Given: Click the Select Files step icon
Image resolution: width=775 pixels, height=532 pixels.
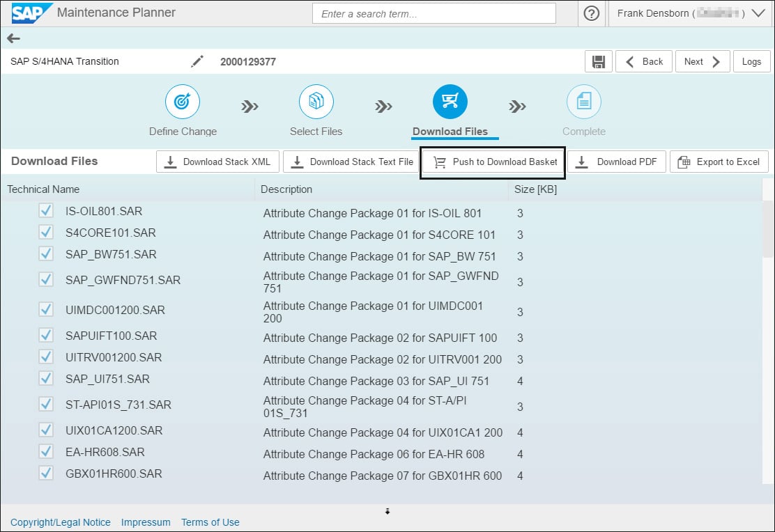Looking at the screenshot, I should point(316,102).
